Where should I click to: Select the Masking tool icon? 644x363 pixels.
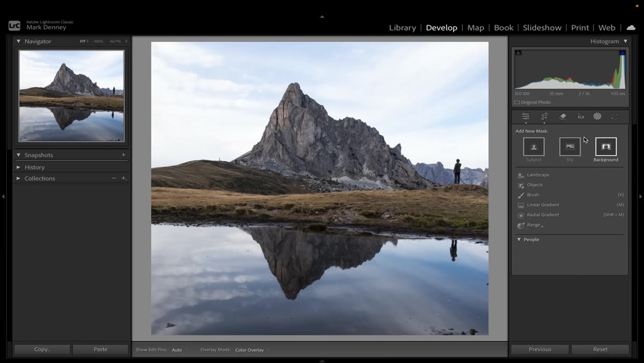point(597,117)
